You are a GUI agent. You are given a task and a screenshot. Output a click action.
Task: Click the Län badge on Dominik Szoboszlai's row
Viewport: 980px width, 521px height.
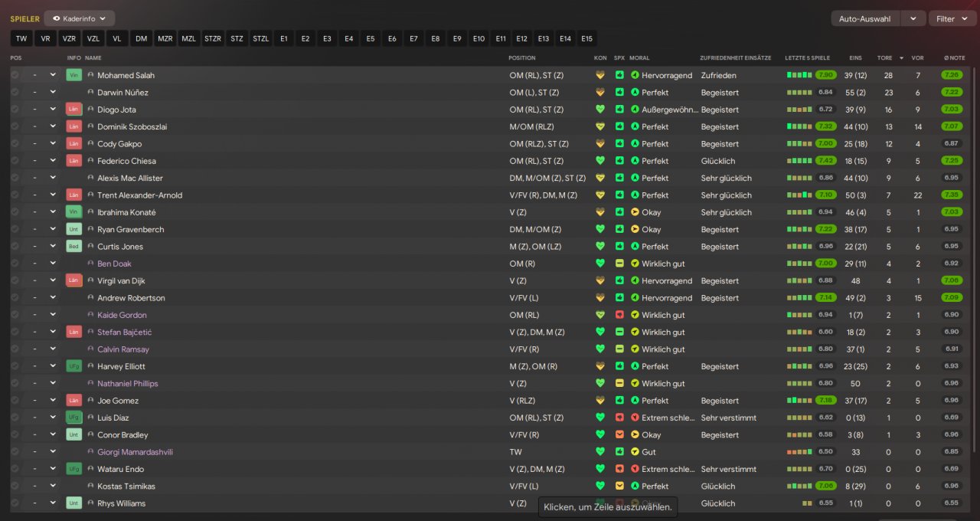tap(73, 126)
